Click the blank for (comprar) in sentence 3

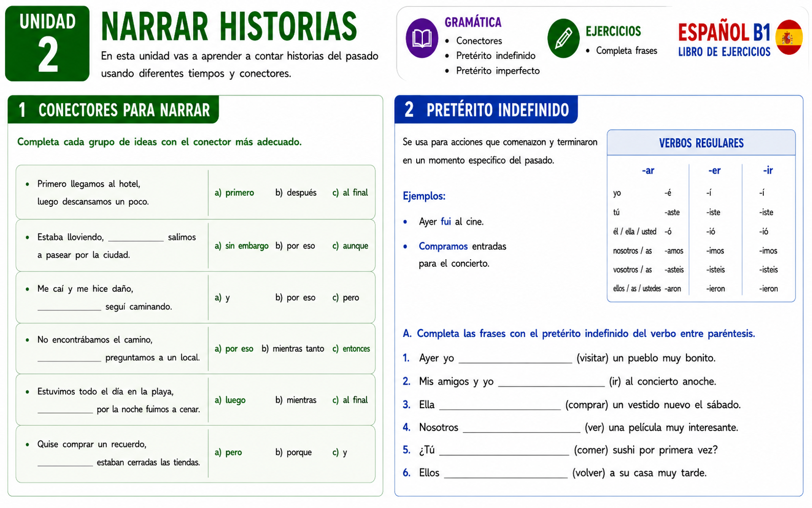[x=500, y=405]
